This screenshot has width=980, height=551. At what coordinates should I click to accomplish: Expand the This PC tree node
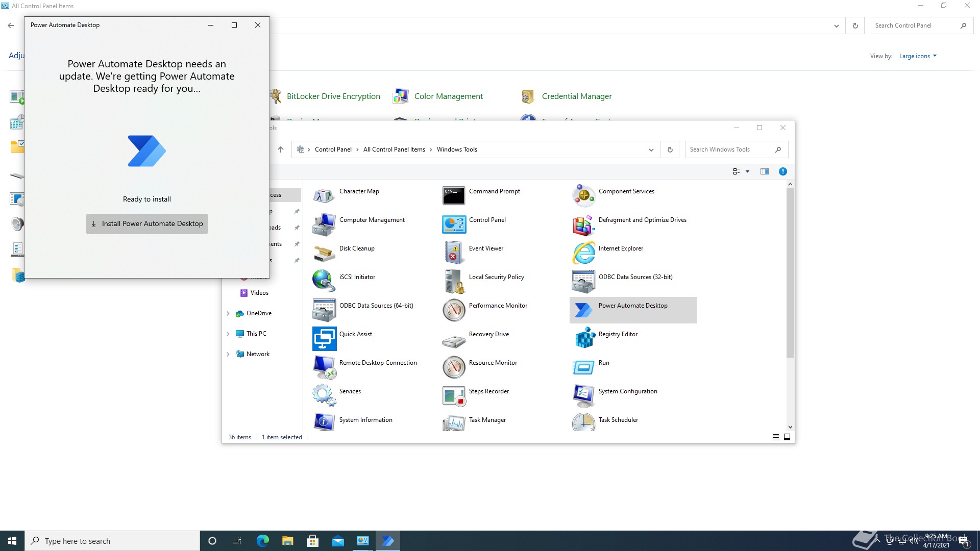pyautogui.click(x=228, y=334)
